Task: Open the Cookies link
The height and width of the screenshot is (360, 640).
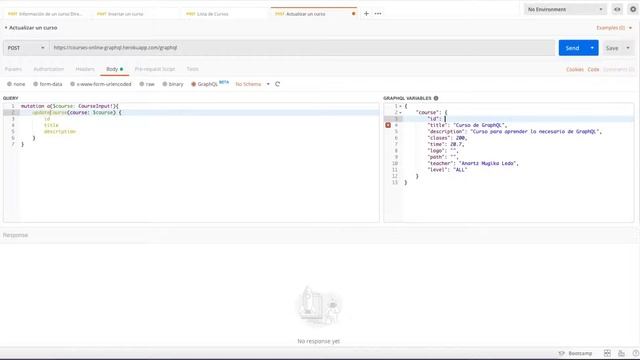Action: pyautogui.click(x=575, y=69)
